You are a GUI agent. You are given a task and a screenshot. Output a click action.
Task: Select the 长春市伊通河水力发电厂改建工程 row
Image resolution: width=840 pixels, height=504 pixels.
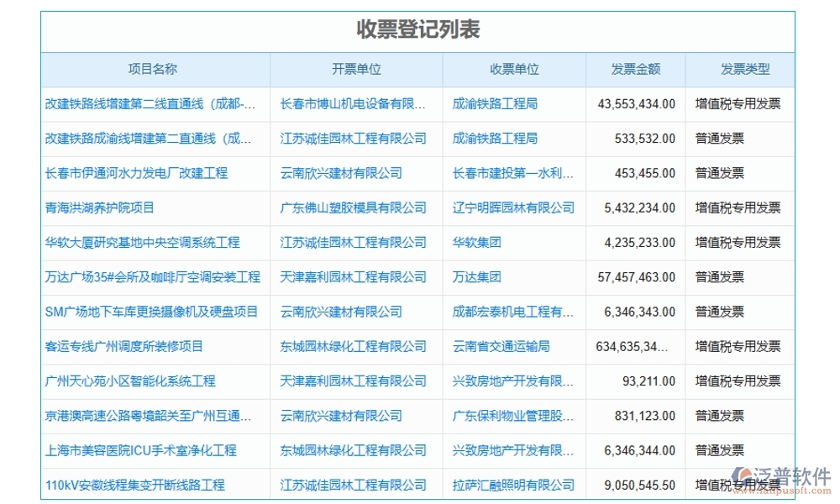click(x=136, y=174)
